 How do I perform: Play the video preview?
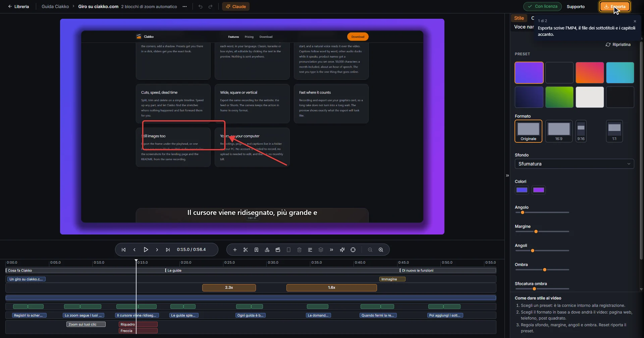coord(146,250)
